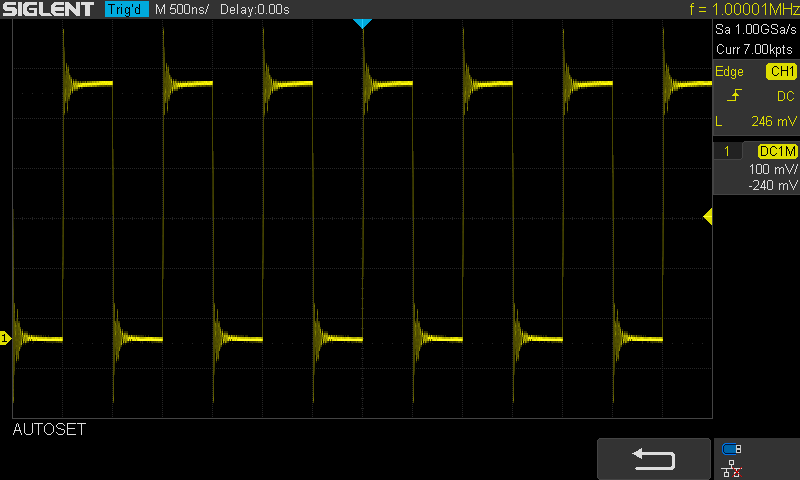Open the Edge trigger type setting
Viewport: 800px width, 480px height.
(x=729, y=72)
